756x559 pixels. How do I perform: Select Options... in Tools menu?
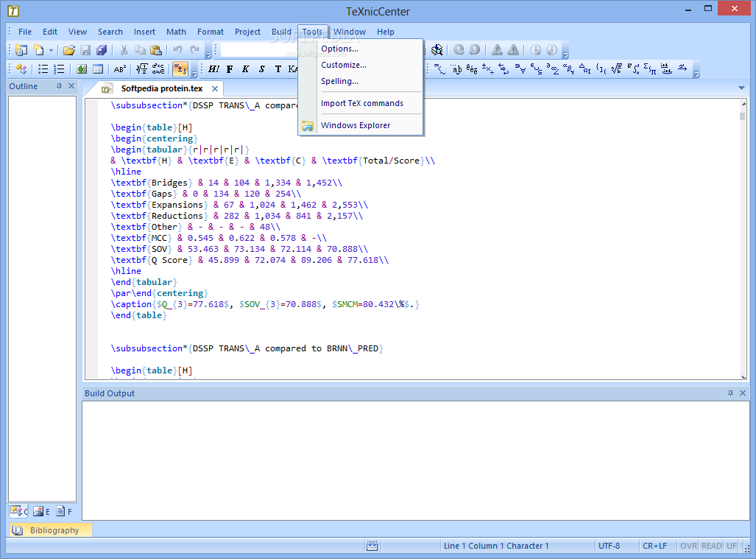click(339, 49)
